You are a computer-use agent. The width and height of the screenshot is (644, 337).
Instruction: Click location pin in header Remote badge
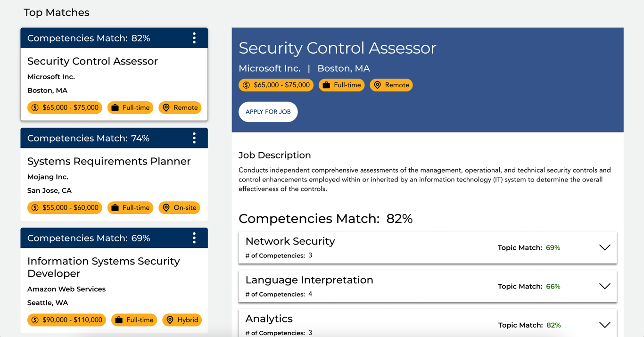(377, 85)
